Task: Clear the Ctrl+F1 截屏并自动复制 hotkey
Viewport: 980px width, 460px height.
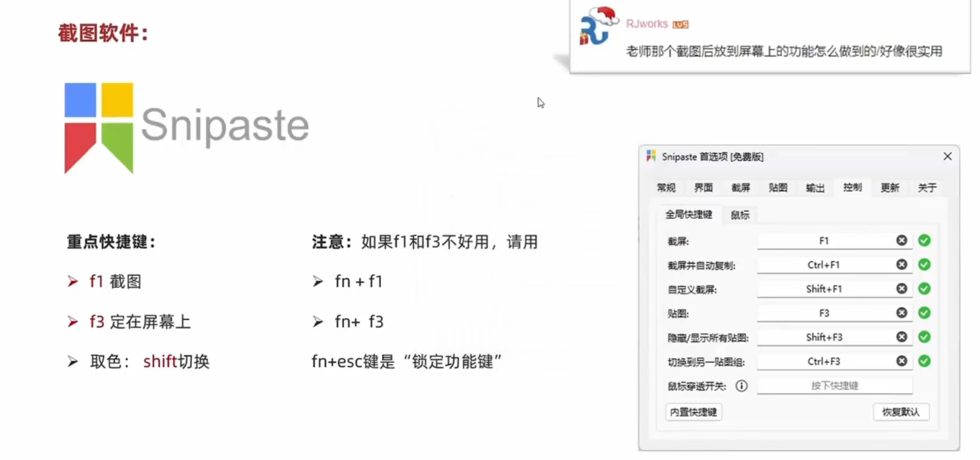Action: pyautogui.click(x=901, y=265)
